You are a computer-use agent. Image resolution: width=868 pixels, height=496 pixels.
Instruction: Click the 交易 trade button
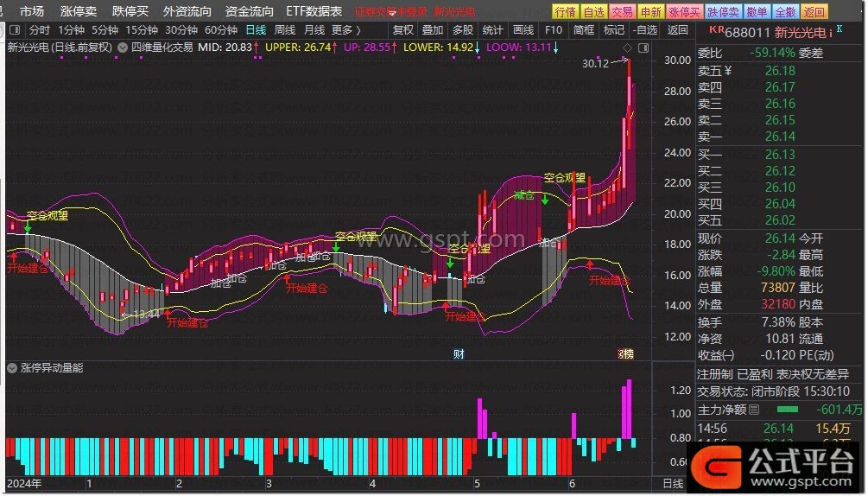point(622,11)
